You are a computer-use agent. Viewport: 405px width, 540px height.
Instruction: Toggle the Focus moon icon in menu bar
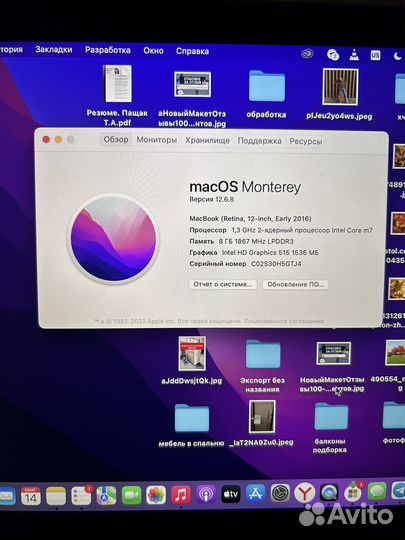pyautogui.click(x=397, y=56)
